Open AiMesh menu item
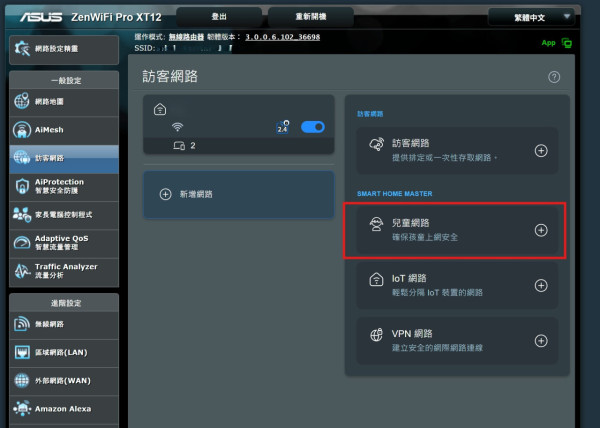 pyautogui.click(x=64, y=130)
